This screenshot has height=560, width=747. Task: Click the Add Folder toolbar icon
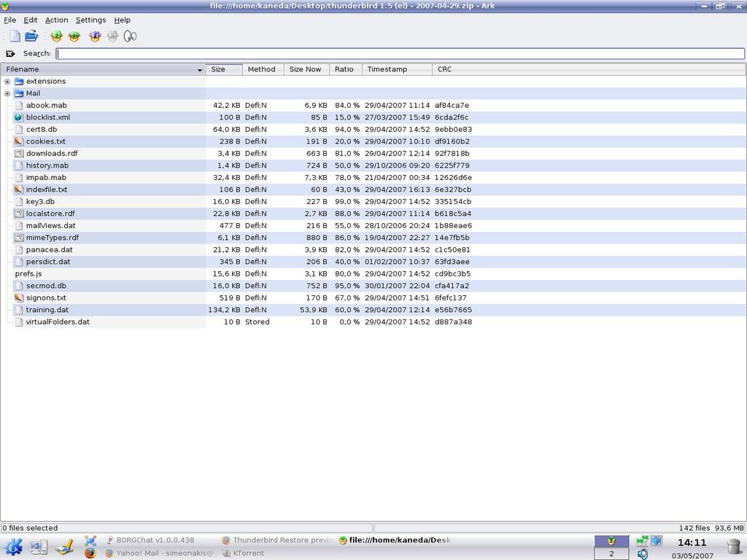[x=74, y=36]
